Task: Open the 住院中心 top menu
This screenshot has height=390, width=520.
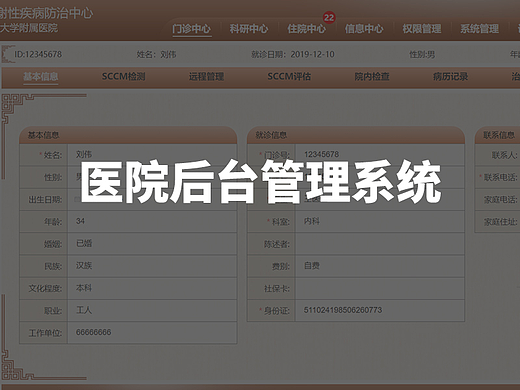Action: click(x=306, y=29)
